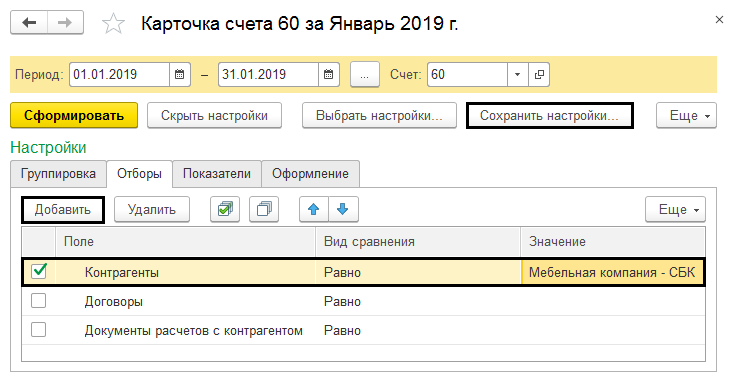This screenshot has width=734, height=382.
Task: Click the Сформировать button
Action: pos(74,116)
